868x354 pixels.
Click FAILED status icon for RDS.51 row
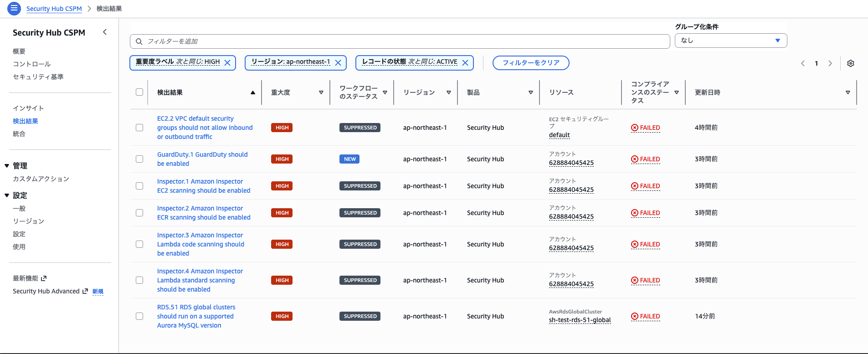click(635, 316)
